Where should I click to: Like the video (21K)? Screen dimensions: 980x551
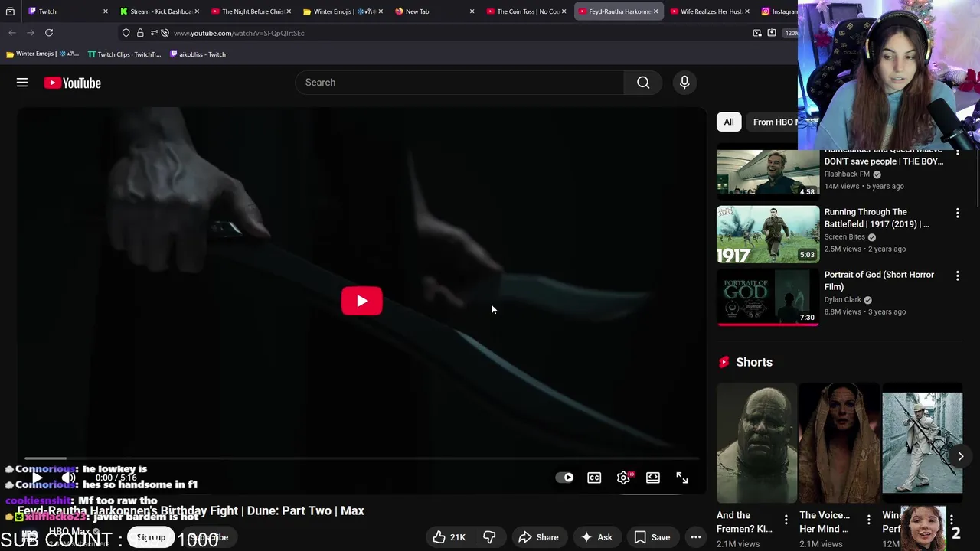tap(449, 537)
